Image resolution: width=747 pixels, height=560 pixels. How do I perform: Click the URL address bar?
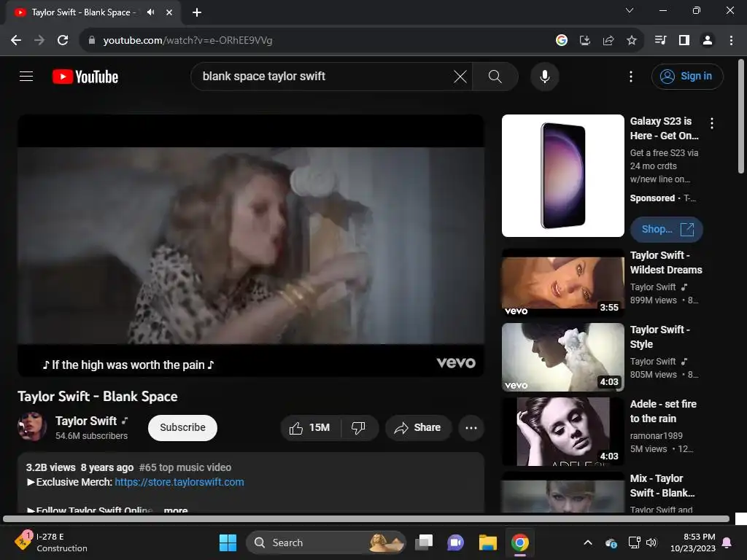pos(314,41)
